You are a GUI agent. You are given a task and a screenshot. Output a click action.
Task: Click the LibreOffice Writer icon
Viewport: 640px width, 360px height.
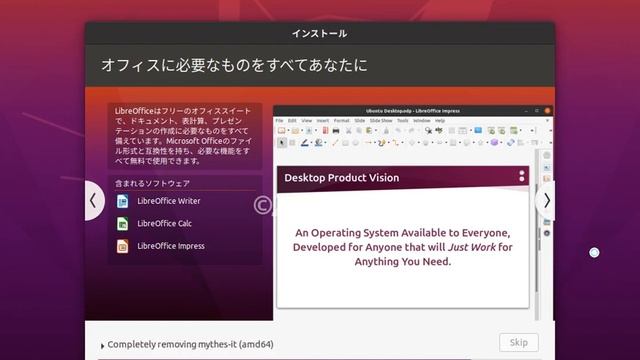tap(122, 201)
